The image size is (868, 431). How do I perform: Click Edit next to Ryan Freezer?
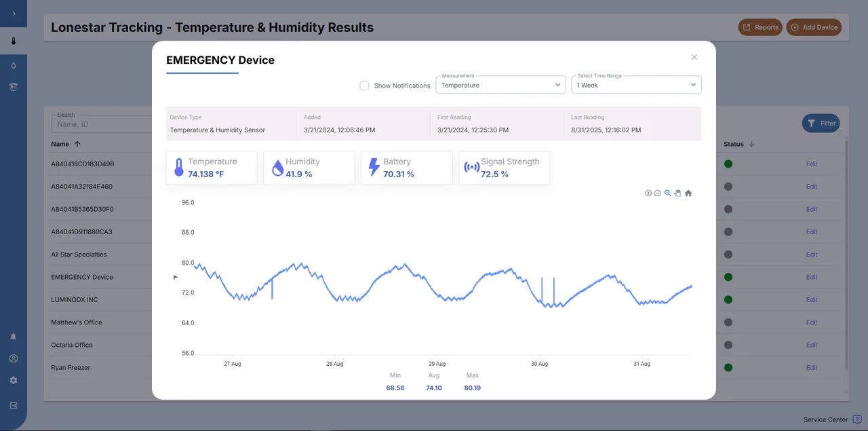click(812, 367)
